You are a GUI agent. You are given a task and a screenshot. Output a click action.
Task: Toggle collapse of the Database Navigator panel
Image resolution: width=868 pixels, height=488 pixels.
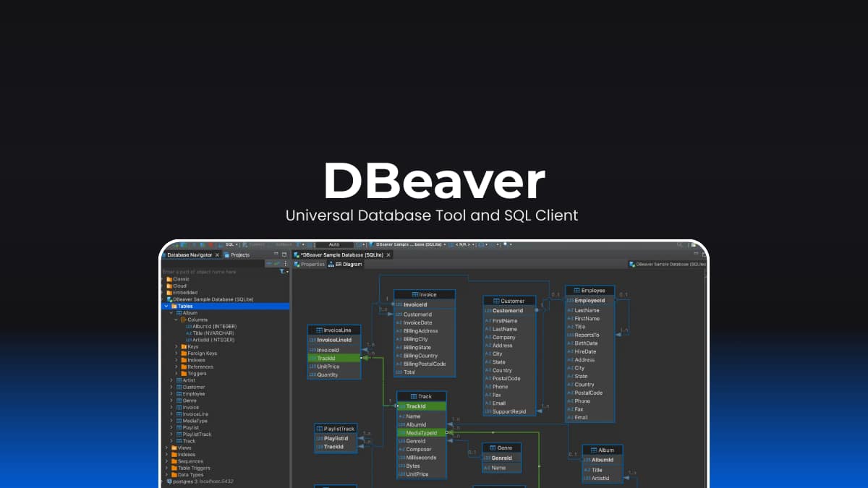(x=276, y=254)
